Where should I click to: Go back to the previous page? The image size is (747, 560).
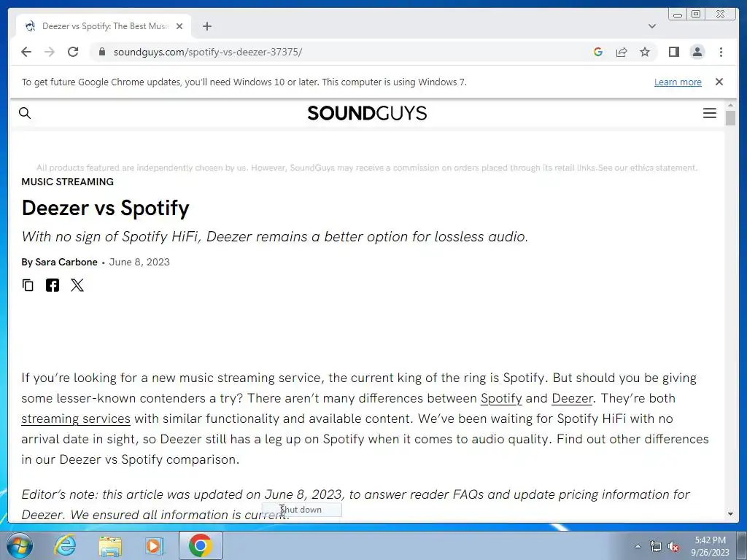pos(26,52)
